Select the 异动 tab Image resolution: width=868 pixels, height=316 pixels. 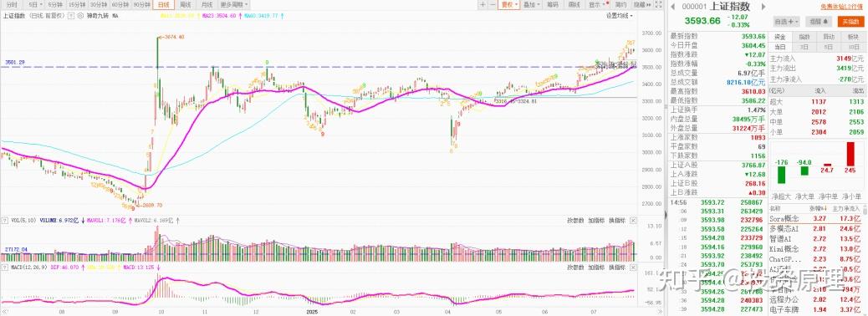pyautogui.click(x=829, y=37)
